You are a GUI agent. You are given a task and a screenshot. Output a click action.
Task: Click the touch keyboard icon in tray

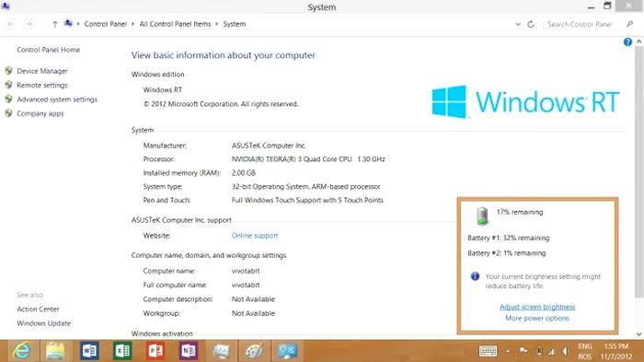coord(488,351)
